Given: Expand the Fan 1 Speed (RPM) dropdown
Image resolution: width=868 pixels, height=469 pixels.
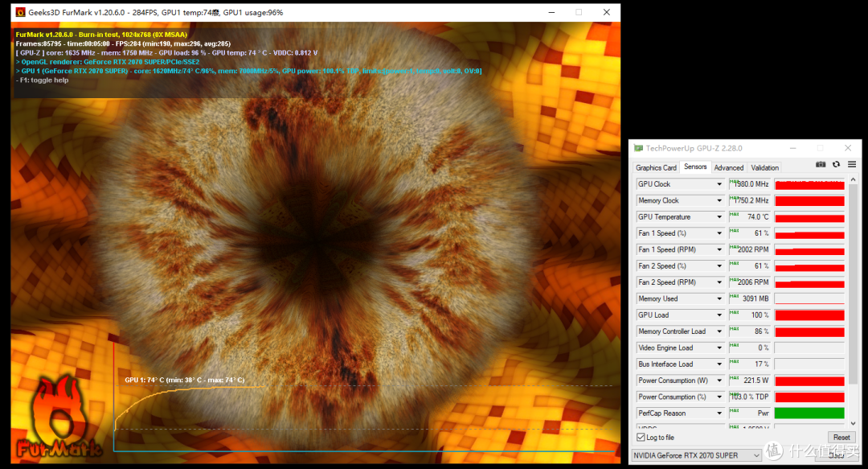Looking at the screenshot, I should [x=719, y=249].
